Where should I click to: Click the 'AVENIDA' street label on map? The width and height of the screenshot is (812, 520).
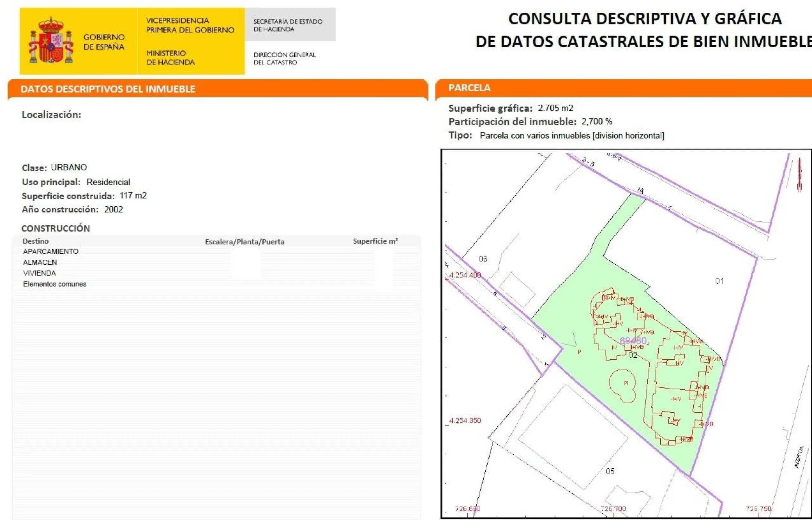click(799, 457)
